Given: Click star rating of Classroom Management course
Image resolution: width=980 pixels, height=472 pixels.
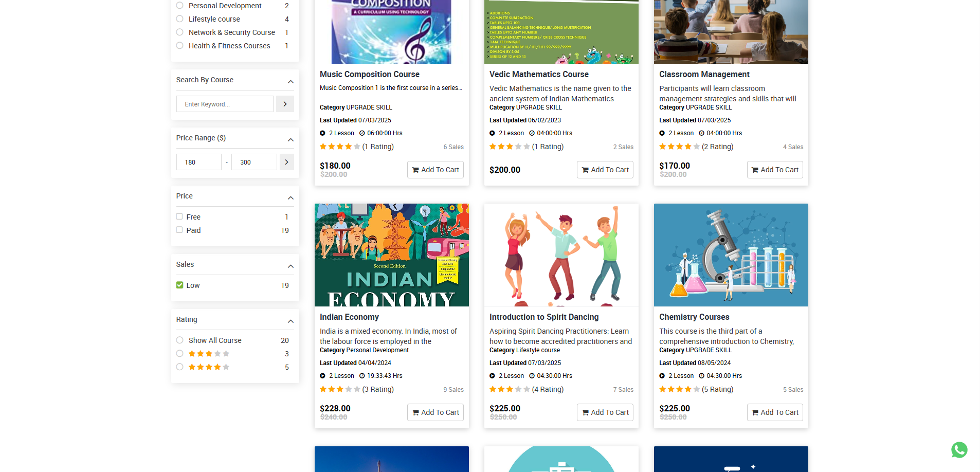Looking at the screenshot, I should coord(679,147).
